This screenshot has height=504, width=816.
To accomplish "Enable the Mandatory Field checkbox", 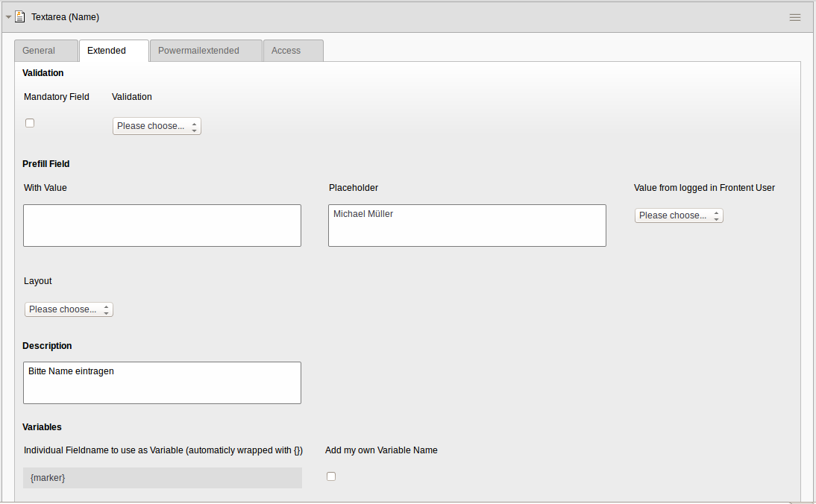I will (x=30, y=123).
